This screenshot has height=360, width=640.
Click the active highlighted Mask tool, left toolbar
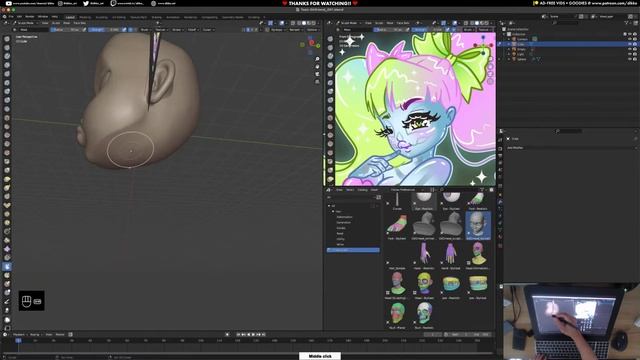(x=7, y=267)
